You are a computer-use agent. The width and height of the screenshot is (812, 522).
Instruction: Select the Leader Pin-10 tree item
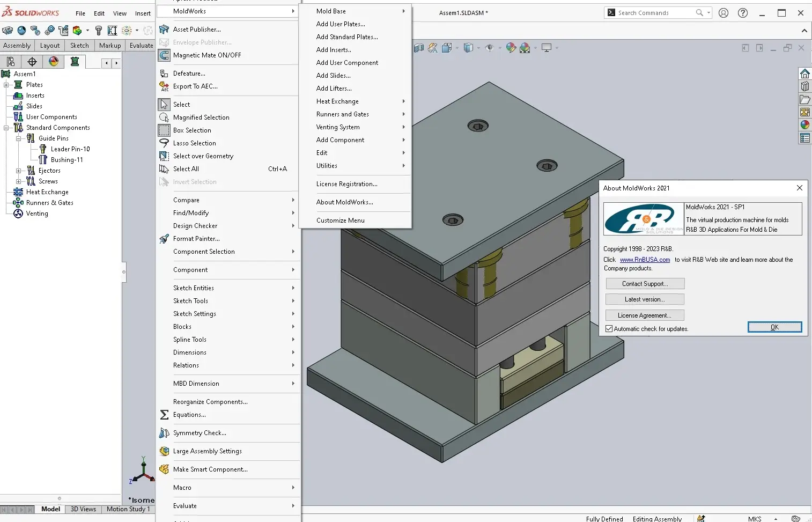(x=70, y=149)
